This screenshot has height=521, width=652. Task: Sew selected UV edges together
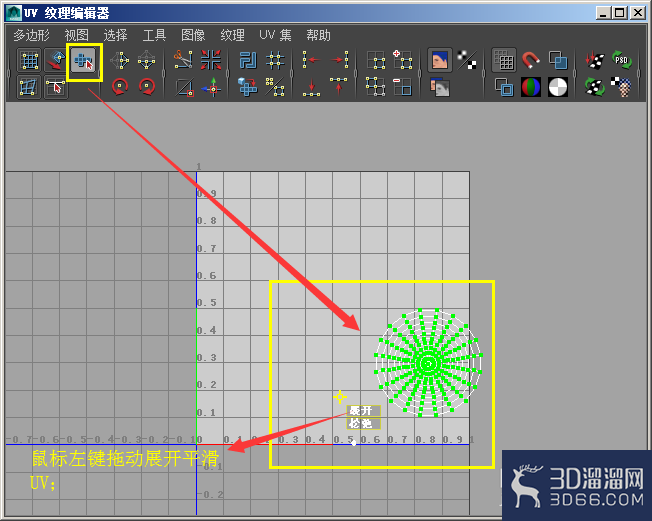tap(211, 60)
